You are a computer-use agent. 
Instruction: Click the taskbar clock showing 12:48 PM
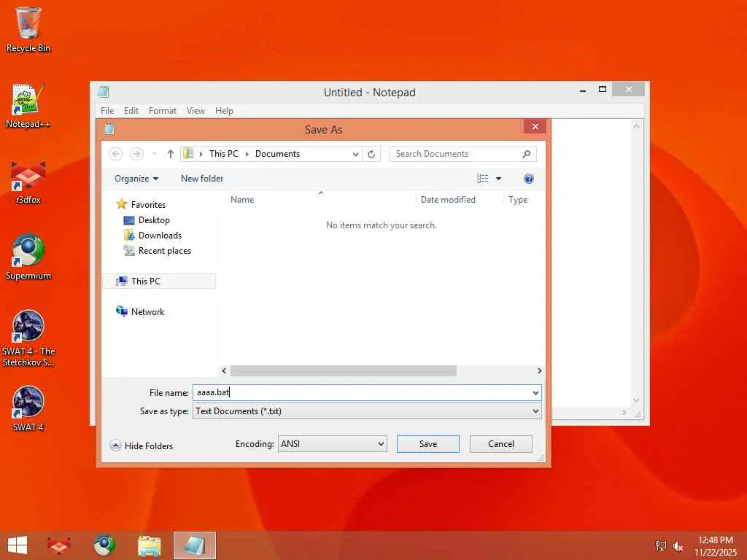(716, 545)
